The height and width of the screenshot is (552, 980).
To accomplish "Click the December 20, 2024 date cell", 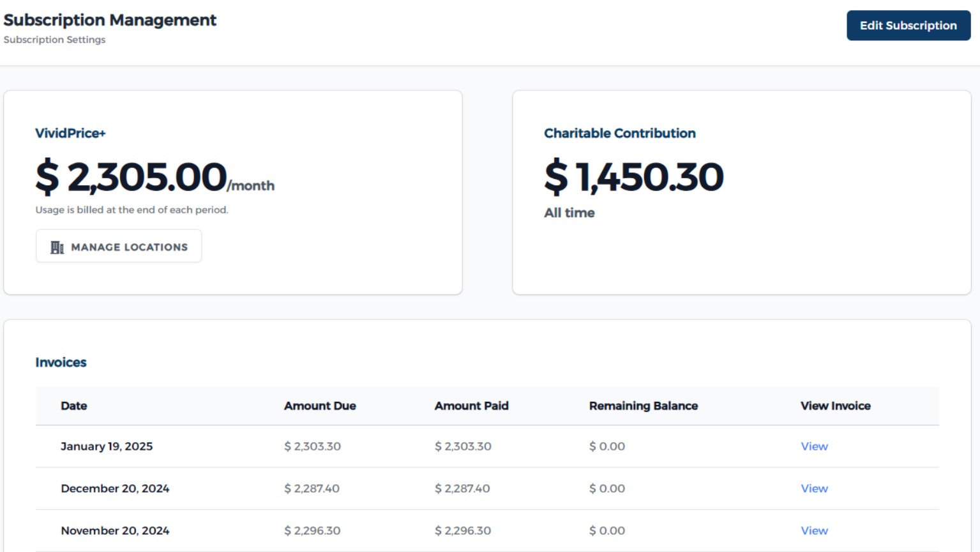I will point(115,489).
